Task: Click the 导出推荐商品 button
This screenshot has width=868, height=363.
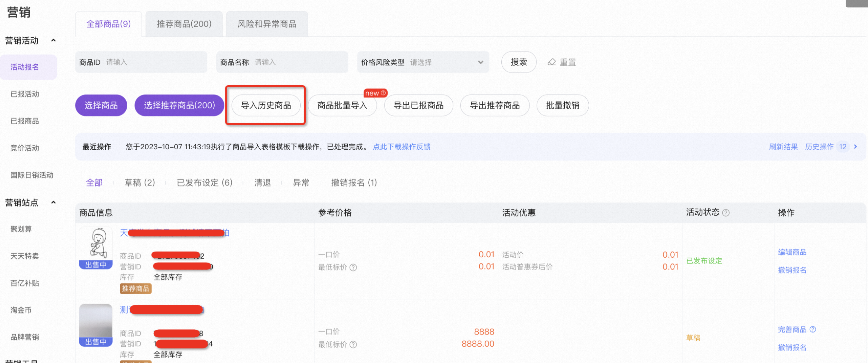Action: pos(495,105)
